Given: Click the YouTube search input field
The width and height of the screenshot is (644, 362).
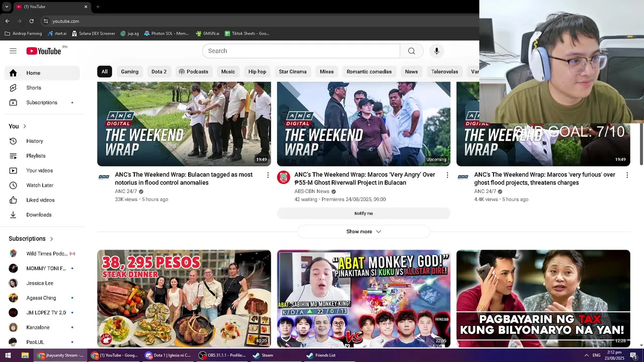Looking at the screenshot, I should click(x=301, y=51).
